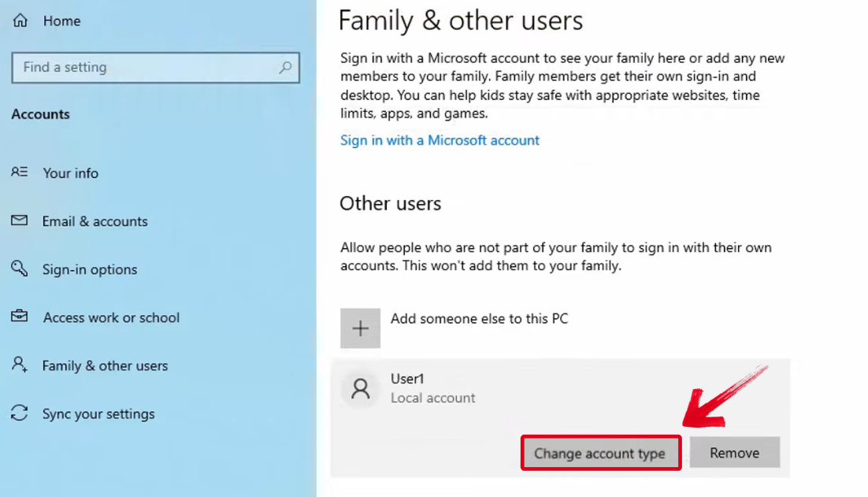This screenshot has width=868, height=497.
Task: Click the plus icon to add someone
Action: (360, 328)
